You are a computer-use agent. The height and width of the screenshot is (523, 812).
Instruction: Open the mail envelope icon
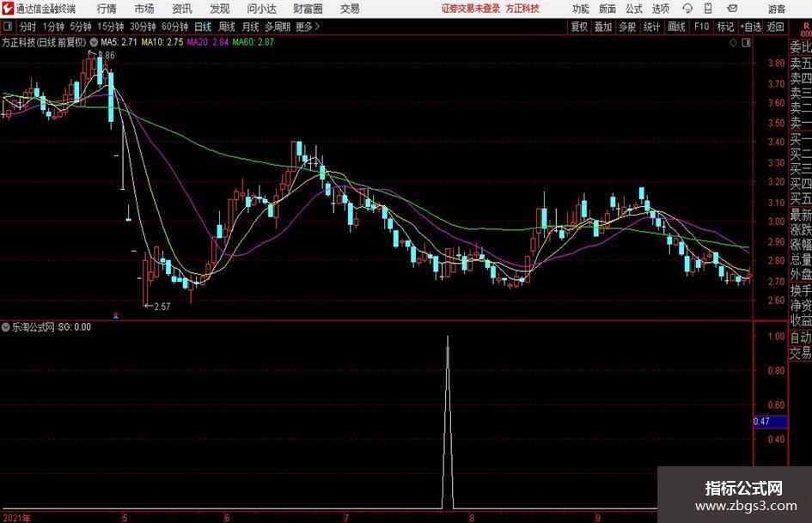pyautogui.click(x=732, y=9)
